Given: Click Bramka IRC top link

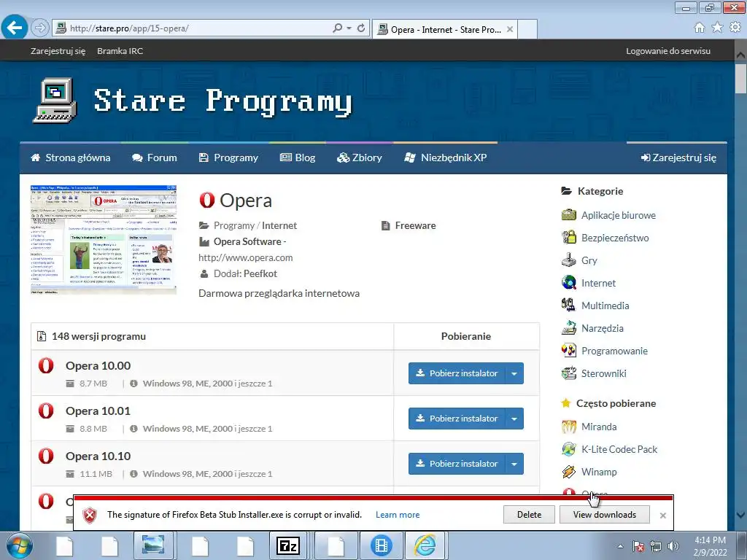Looking at the screenshot, I should point(120,51).
